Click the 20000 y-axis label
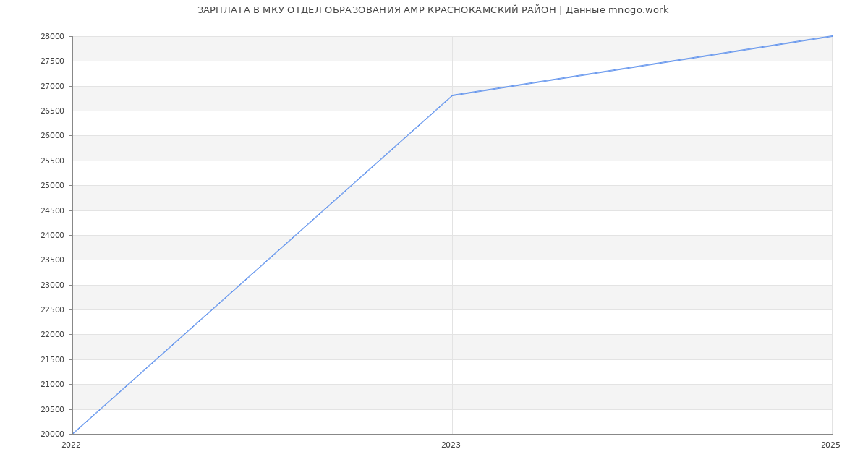868x470 pixels. 52,435
